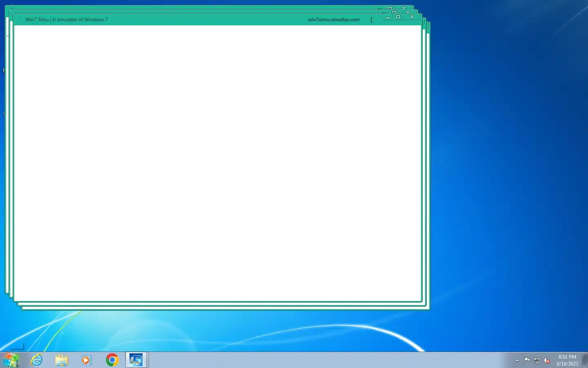588x368 pixels.
Task: Select the active Win7 Simu taskbar item
Action: pos(136,360)
